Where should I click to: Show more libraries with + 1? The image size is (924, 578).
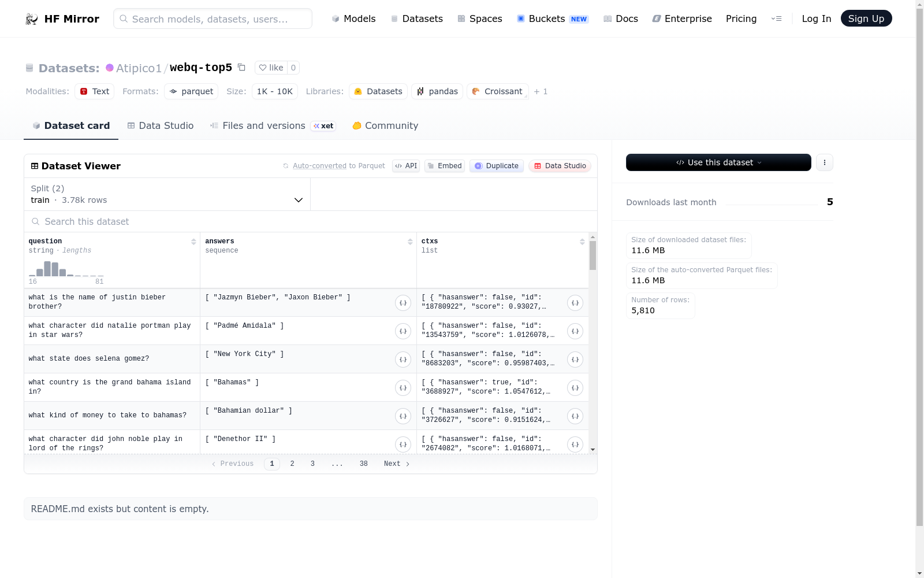[541, 91]
